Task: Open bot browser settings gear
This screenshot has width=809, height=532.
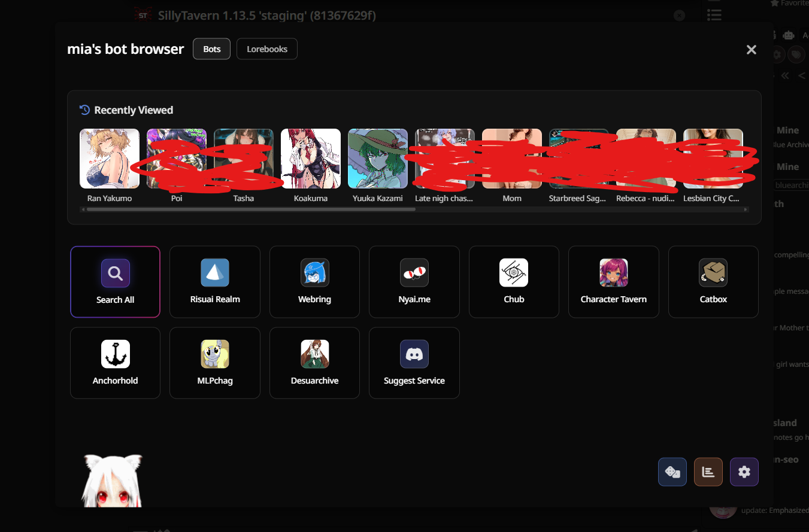Action: tap(744, 472)
